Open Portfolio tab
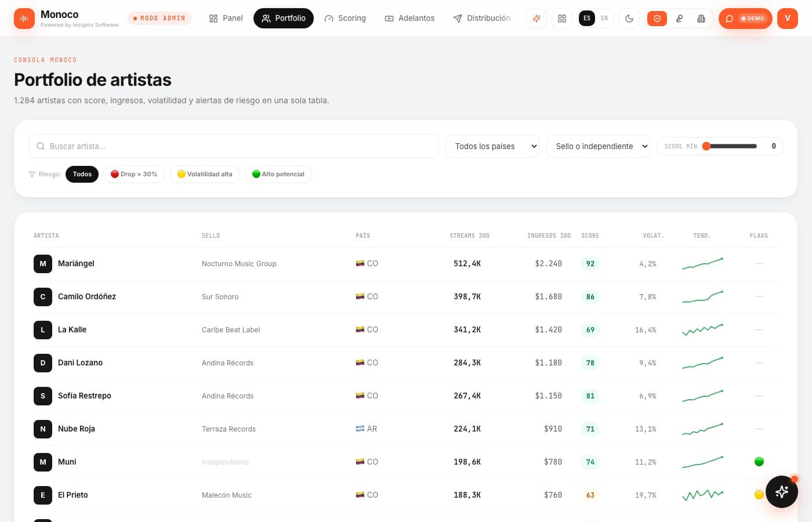 pyautogui.click(x=284, y=19)
